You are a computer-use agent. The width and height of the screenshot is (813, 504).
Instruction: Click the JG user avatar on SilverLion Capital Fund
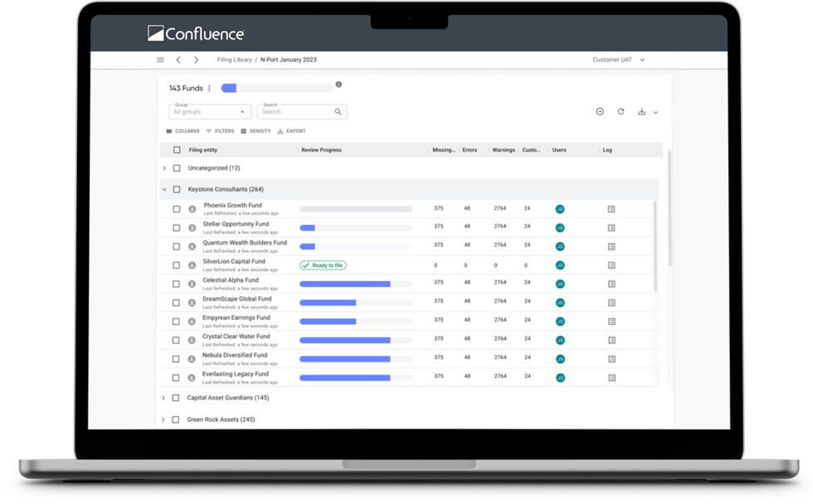(x=560, y=264)
